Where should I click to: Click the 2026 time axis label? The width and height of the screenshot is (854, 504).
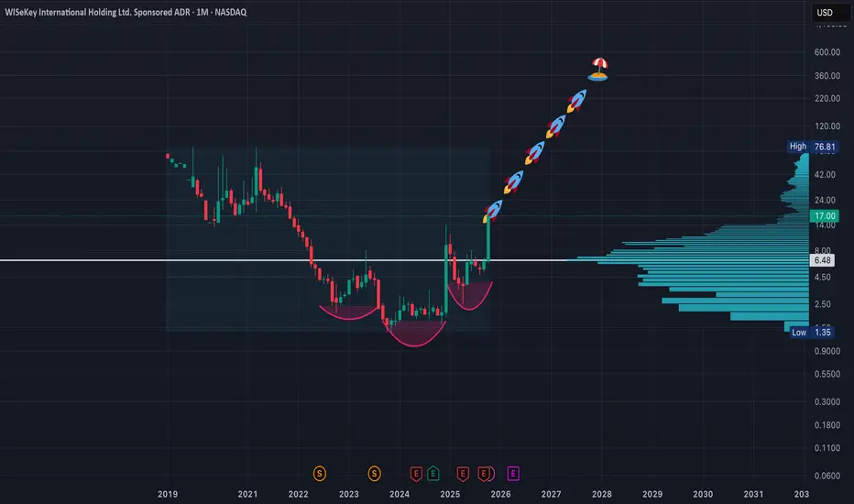[500, 494]
